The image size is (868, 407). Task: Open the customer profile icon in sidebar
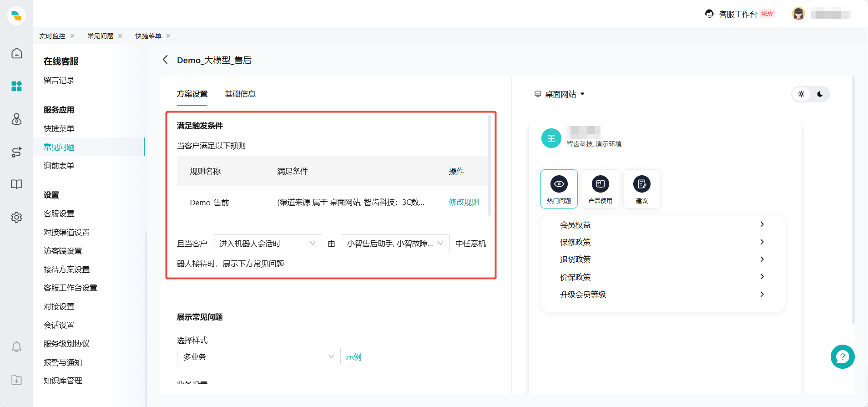[16, 119]
